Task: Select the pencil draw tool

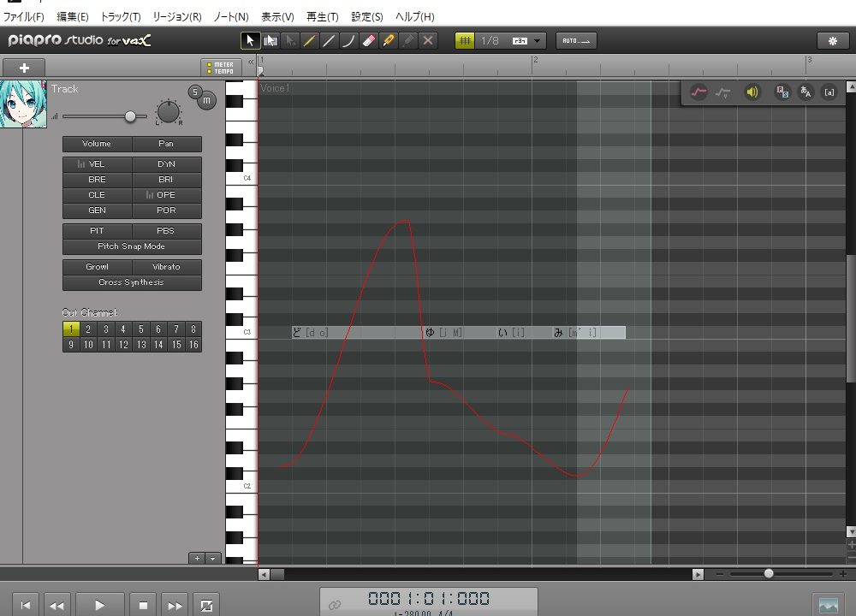Action: (x=310, y=40)
